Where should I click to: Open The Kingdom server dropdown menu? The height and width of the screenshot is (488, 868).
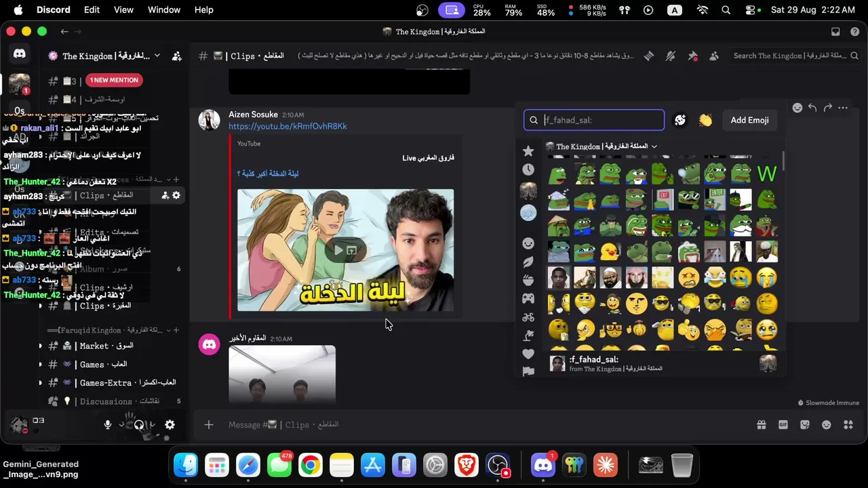coord(106,56)
